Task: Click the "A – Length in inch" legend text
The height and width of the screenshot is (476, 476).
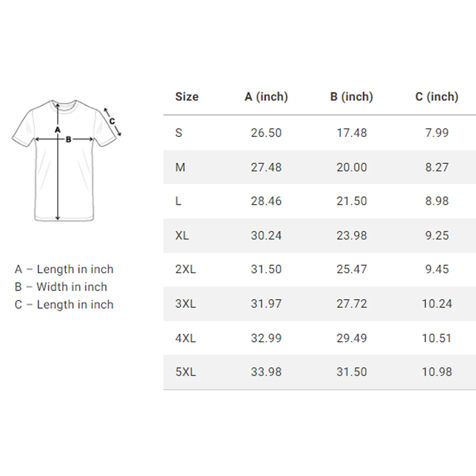Action: tap(64, 269)
